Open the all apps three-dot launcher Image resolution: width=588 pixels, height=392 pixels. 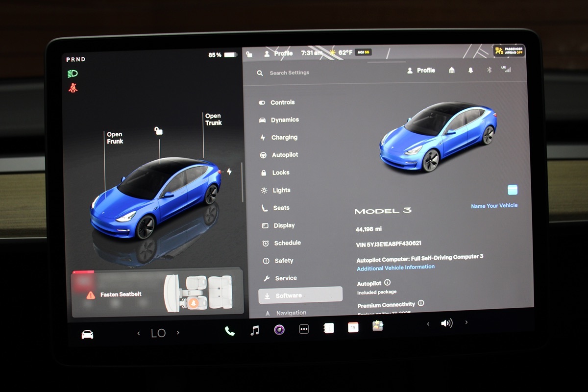click(304, 329)
